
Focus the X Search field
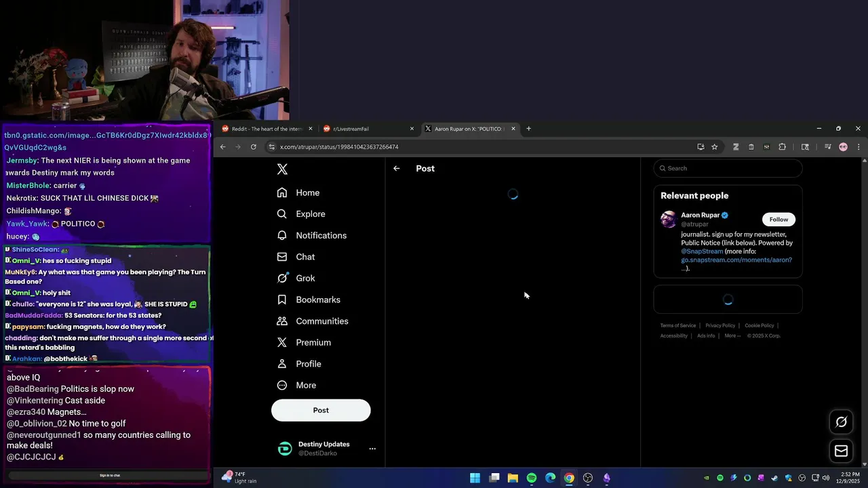pyautogui.click(x=728, y=168)
